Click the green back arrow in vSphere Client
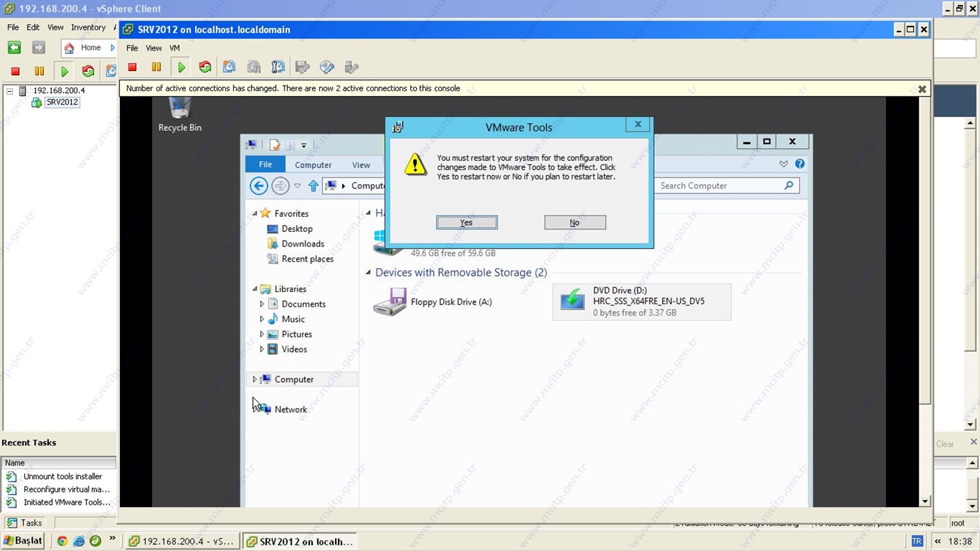This screenshot has width=980, height=551. 14,48
